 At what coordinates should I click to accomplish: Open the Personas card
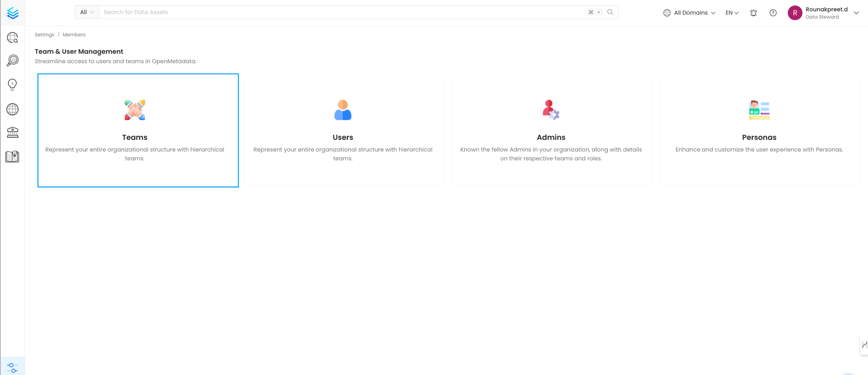pos(759,130)
